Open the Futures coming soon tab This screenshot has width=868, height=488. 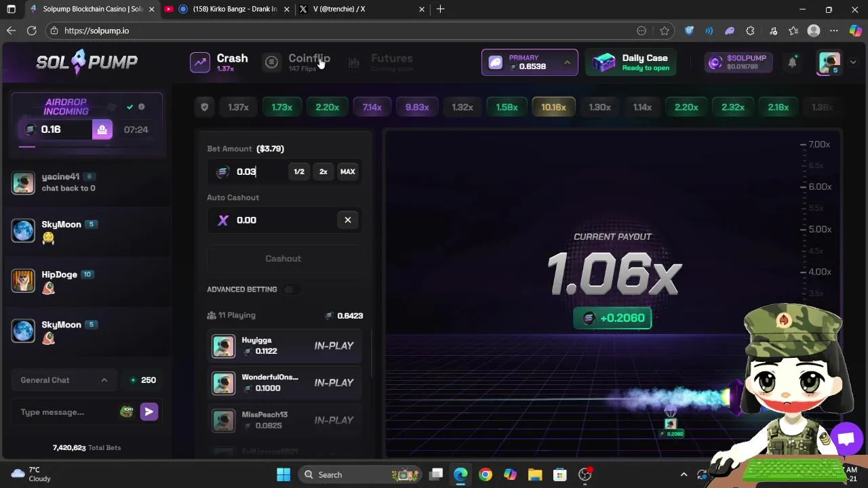point(381,62)
